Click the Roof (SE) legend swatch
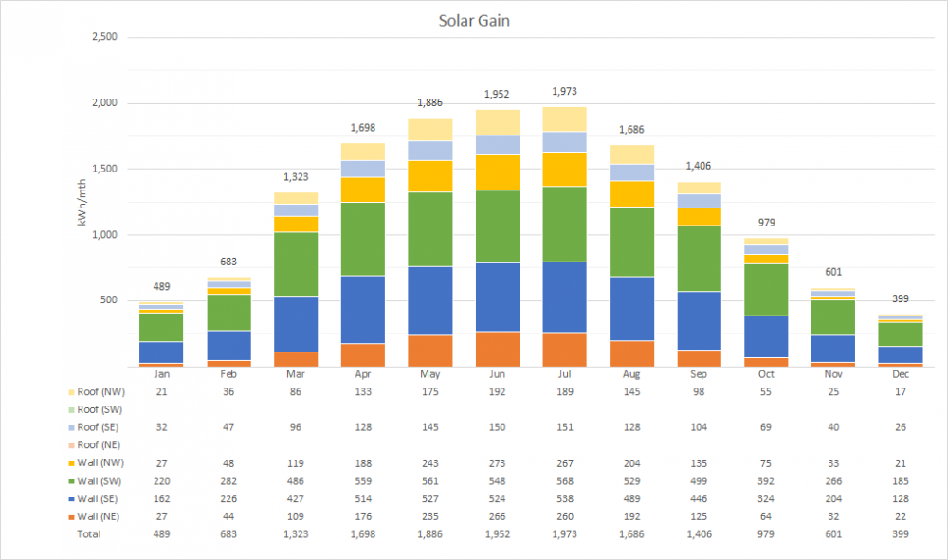 tap(71, 427)
